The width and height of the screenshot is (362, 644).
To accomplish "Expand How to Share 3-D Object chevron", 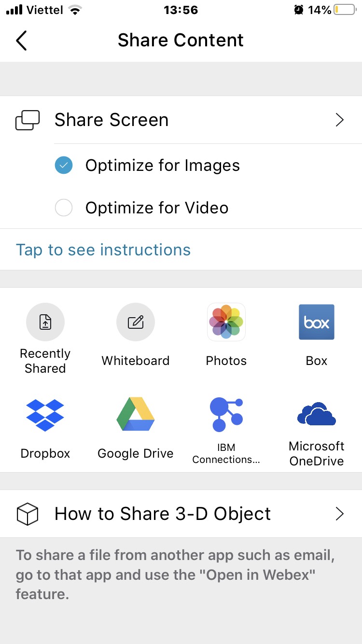I will coord(340,514).
